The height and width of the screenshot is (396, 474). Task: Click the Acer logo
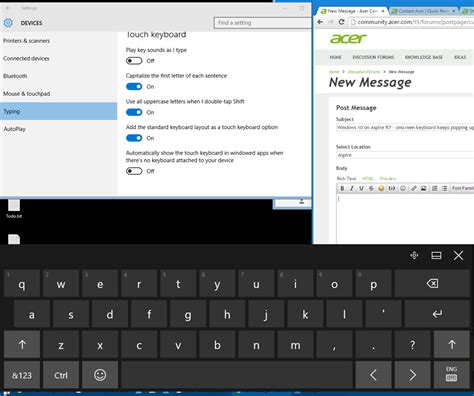(x=348, y=39)
